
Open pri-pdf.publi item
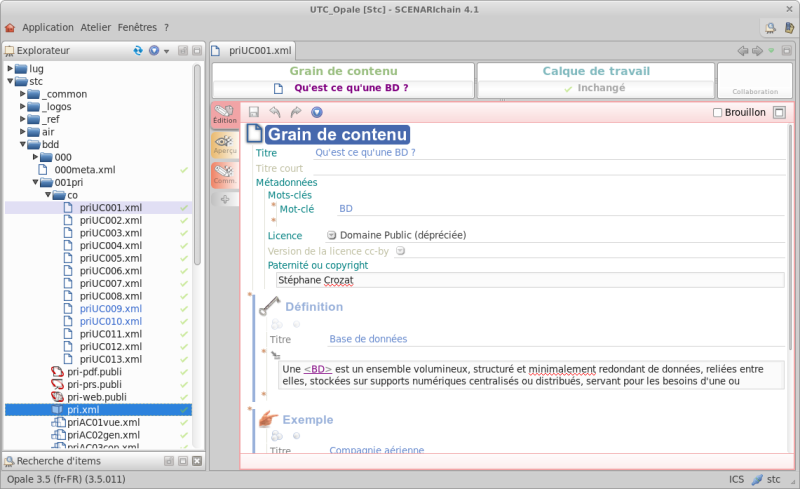coord(94,372)
